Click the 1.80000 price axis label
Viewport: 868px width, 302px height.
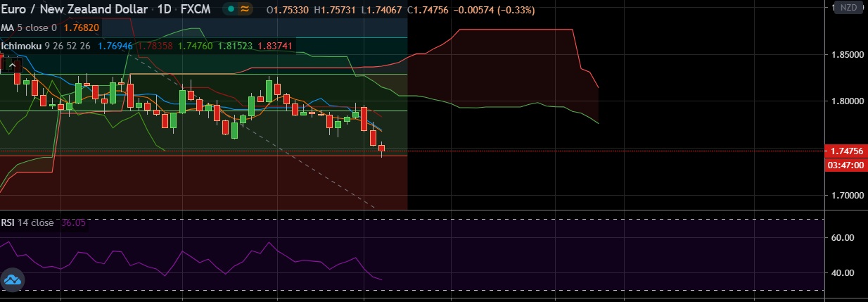tap(846, 101)
